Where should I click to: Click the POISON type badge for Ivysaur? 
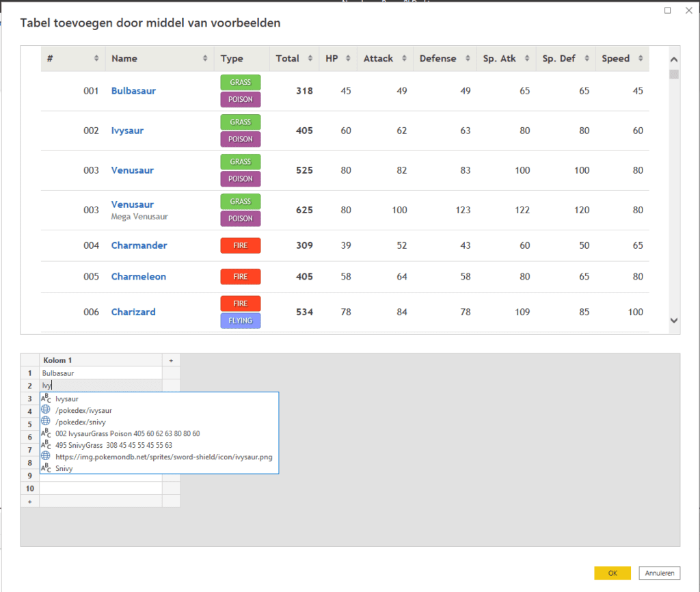tap(241, 139)
